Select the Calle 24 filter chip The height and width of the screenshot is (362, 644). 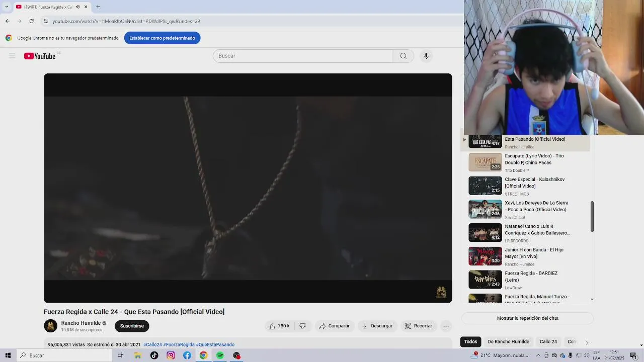[548, 342]
